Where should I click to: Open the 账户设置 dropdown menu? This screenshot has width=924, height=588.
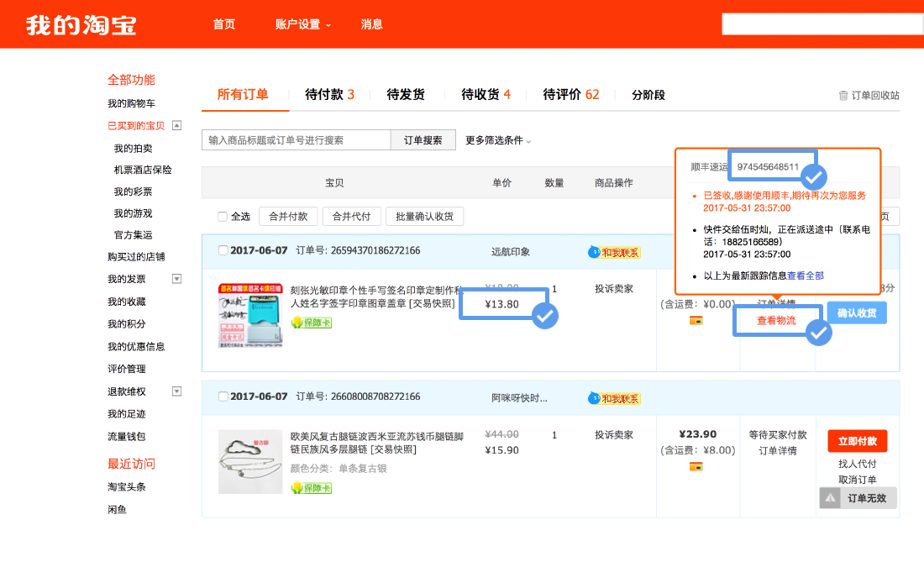tap(302, 24)
